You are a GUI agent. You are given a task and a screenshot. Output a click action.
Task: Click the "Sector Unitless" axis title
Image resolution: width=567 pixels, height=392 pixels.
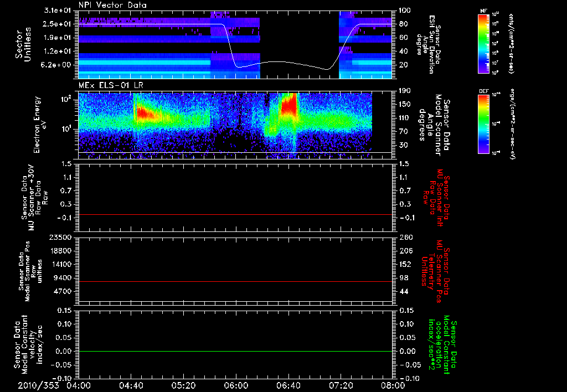(23, 44)
